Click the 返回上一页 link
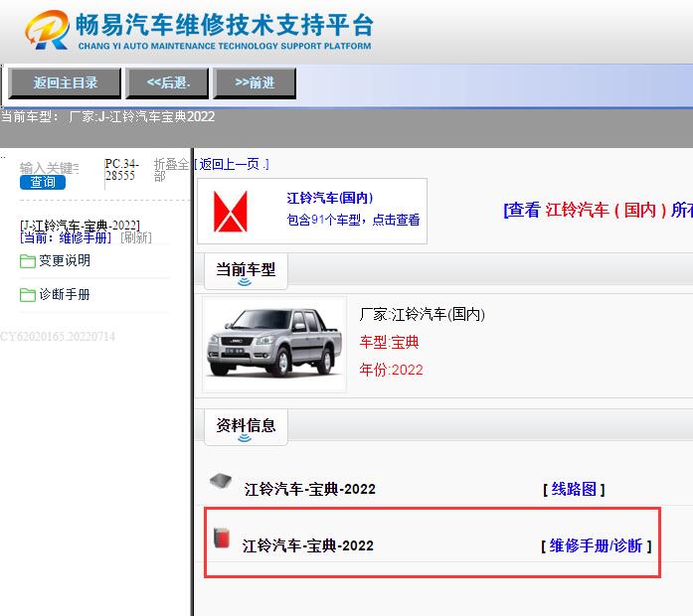The height and width of the screenshot is (616, 693). click(x=231, y=164)
